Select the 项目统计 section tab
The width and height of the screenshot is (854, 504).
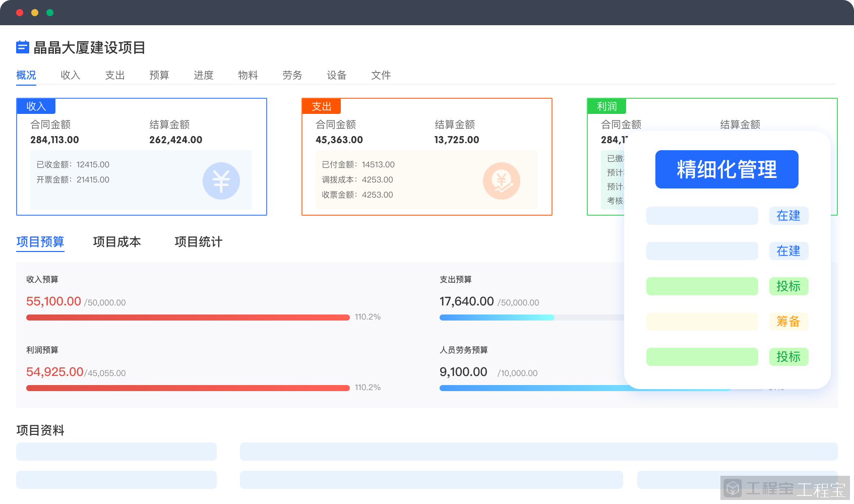pos(199,242)
